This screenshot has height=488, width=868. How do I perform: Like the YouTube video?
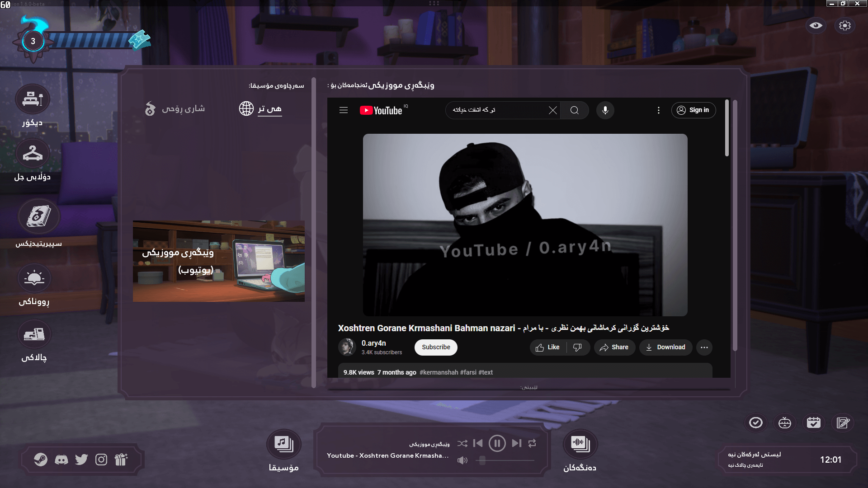548,347
